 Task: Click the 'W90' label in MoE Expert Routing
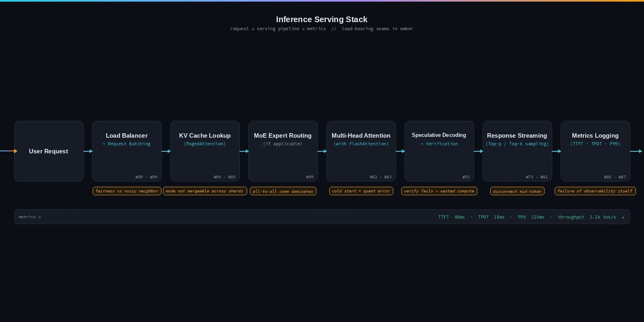[x=310, y=177]
